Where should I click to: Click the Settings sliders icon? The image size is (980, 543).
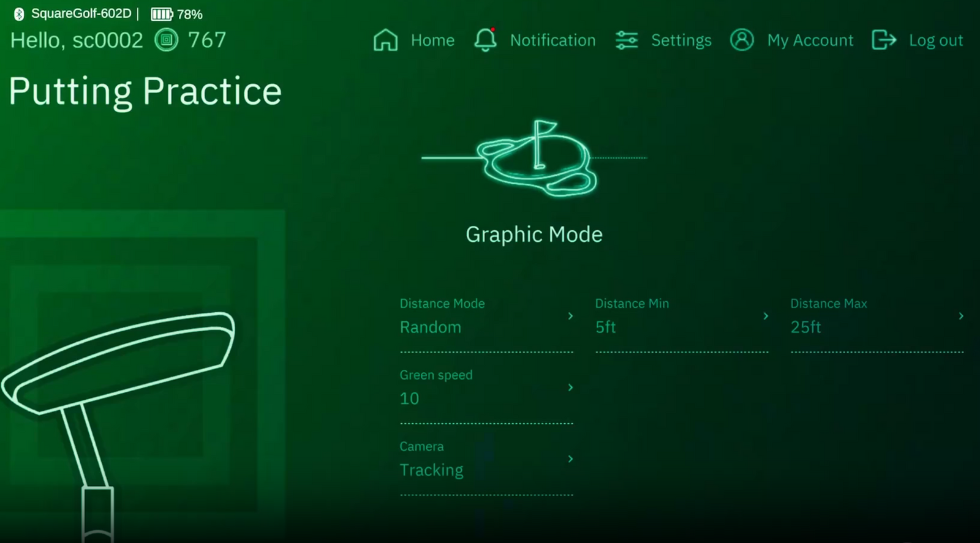pos(627,40)
